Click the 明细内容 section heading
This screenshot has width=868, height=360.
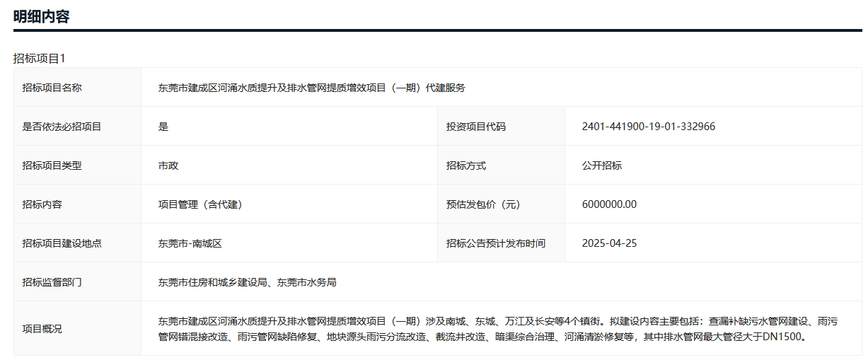pyautogui.click(x=41, y=16)
